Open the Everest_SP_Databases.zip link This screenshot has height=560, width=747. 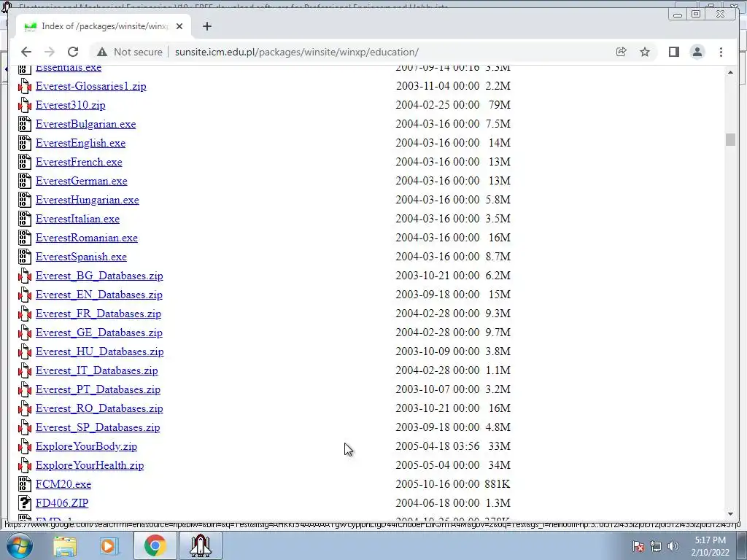click(x=98, y=427)
